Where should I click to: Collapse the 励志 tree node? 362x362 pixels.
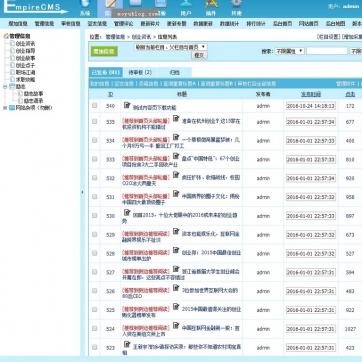click(x=5, y=87)
